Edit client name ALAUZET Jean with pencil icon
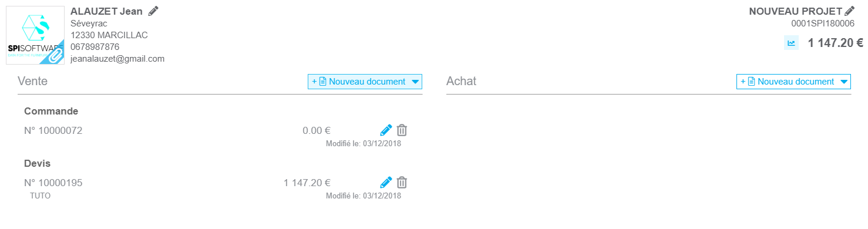The height and width of the screenshot is (229, 868). (x=153, y=11)
